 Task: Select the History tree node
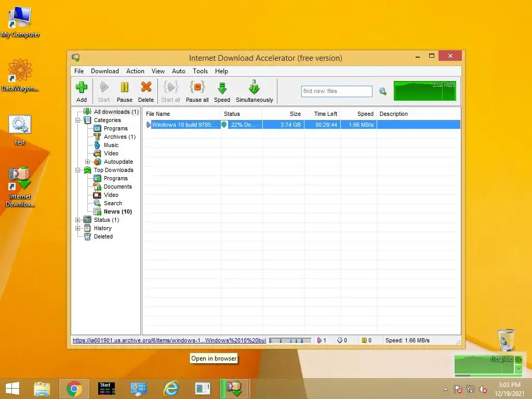point(102,228)
